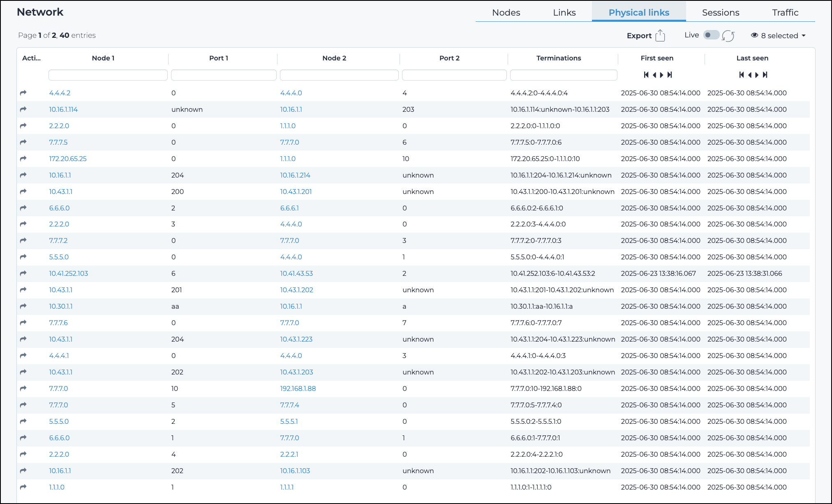Click the eye visibility icon
Image resolution: width=832 pixels, height=504 pixels.
[754, 35]
